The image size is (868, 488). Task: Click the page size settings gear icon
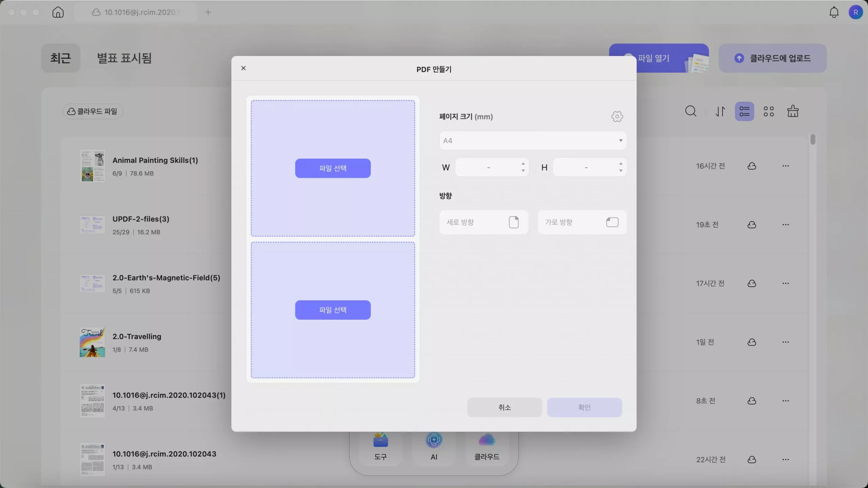tap(617, 116)
